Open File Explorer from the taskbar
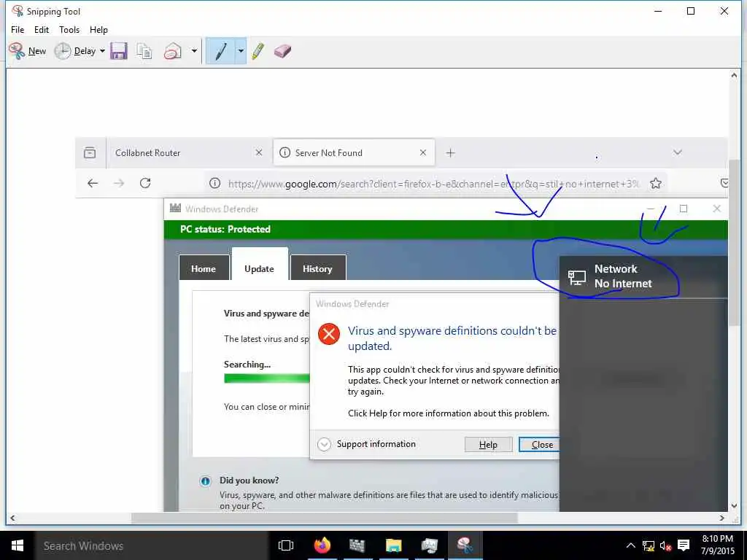 (x=393, y=545)
